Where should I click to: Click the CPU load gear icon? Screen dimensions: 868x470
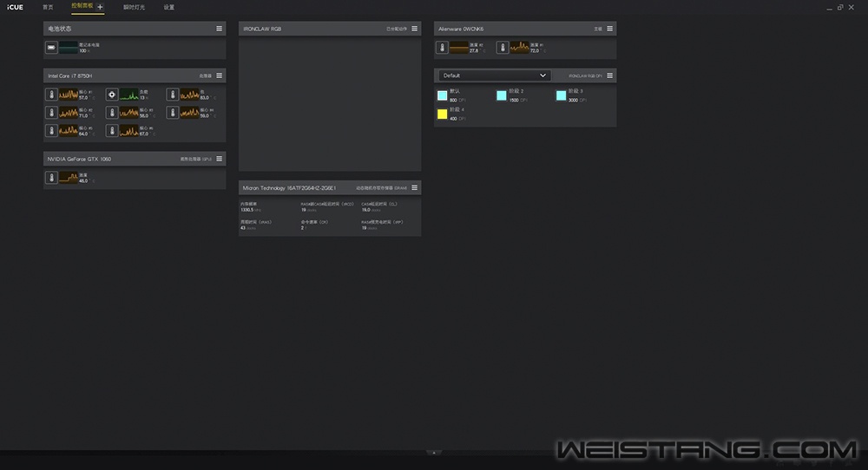(111, 95)
